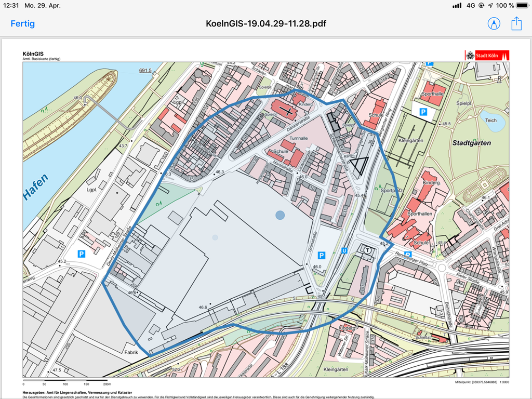Select the U subway station symbol near Grünstraße
This screenshot has height=399, width=532.
tap(344, 251)
